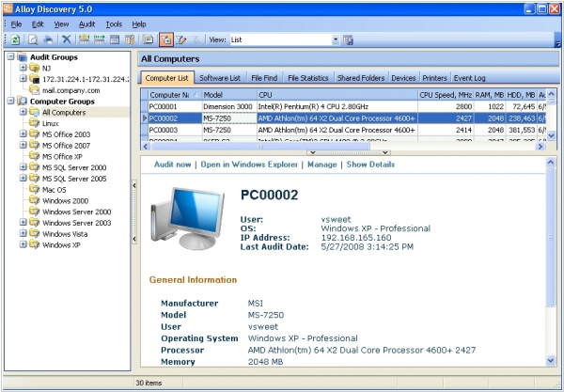Select the PC00001 row

[343, 106]
